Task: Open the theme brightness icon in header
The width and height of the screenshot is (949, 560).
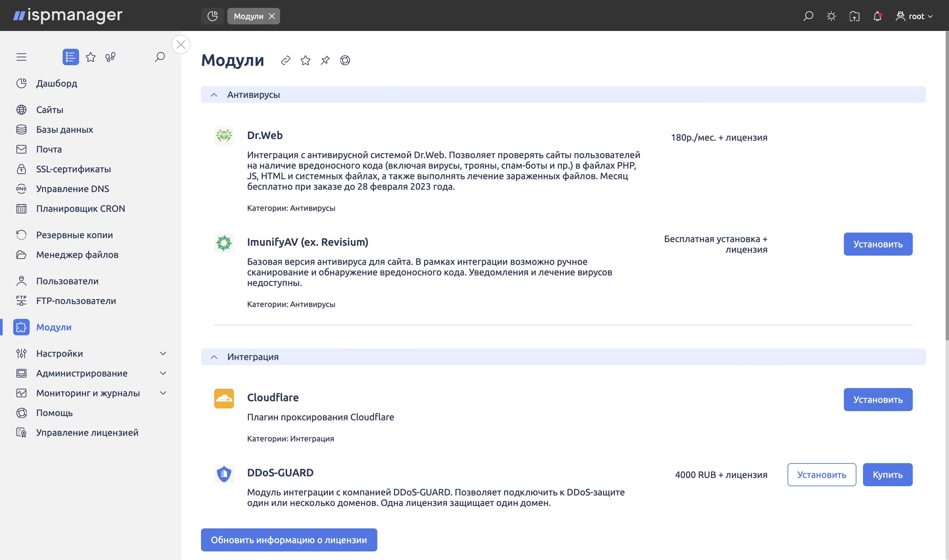Action: [831, 16]
